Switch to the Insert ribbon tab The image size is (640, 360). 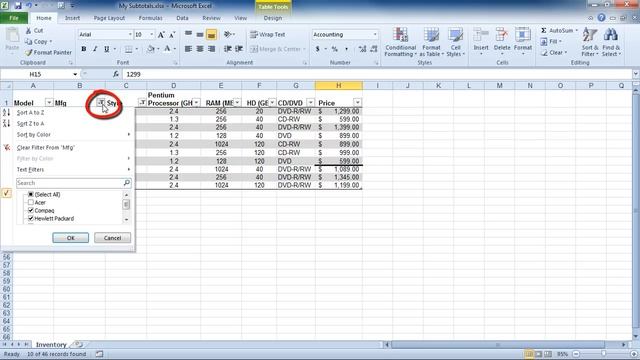pyautogui.click(x=72, y=18)
